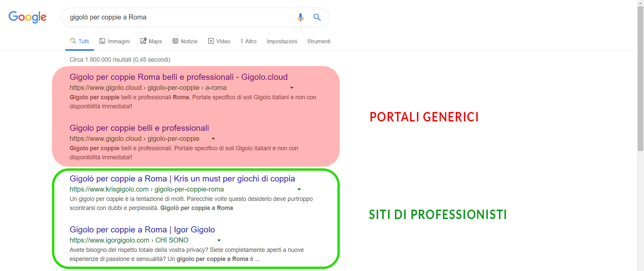
Task: Click Immagini tab picture icon
Action: (x=102, y=41)
